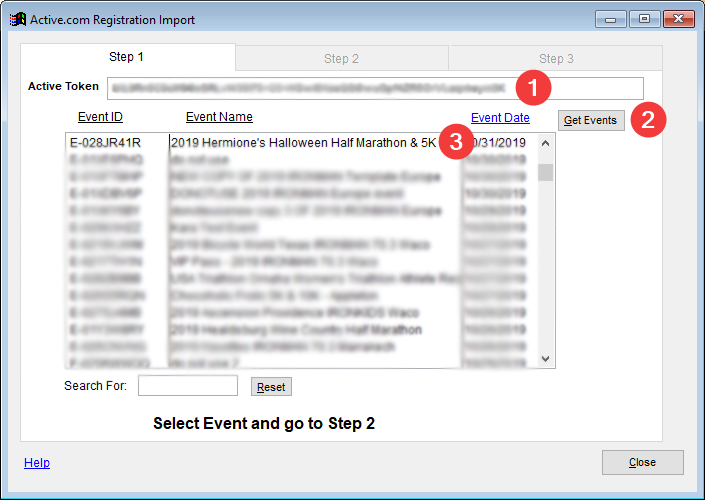Click into the Active Token field
Viewport: 705px width, 500px height.
click(x=375, y=88)
